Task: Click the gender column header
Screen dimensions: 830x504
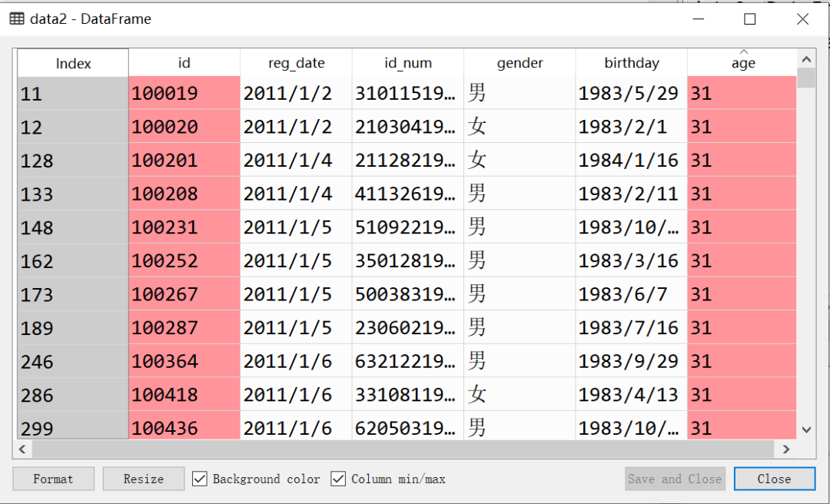Action: point(520,63)
